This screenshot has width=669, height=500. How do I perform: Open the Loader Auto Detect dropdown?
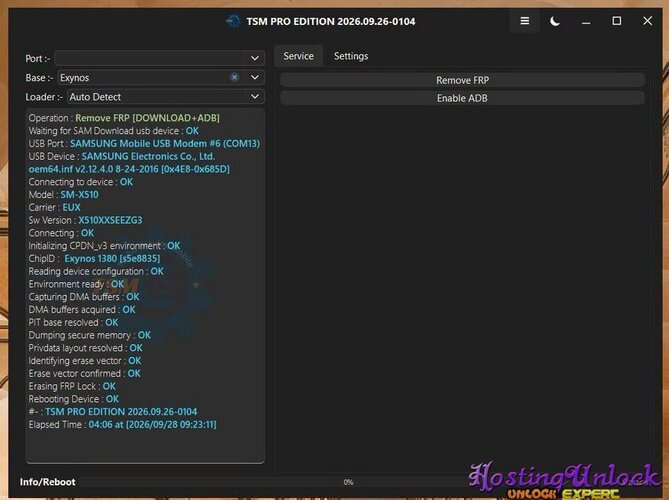(x=166, y=97)
